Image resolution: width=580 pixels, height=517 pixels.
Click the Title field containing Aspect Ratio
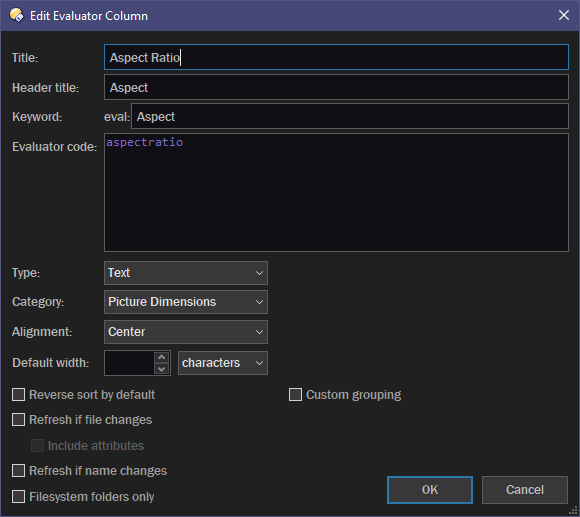(x=336, y=57)
